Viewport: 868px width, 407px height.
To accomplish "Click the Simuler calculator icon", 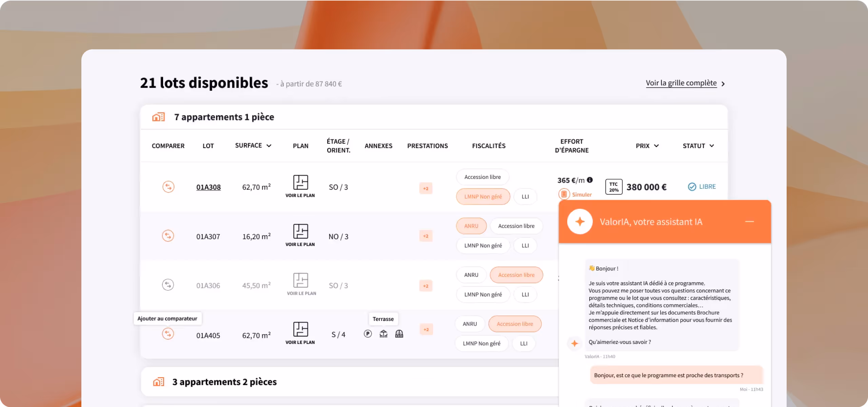I will tap(564, 194).
